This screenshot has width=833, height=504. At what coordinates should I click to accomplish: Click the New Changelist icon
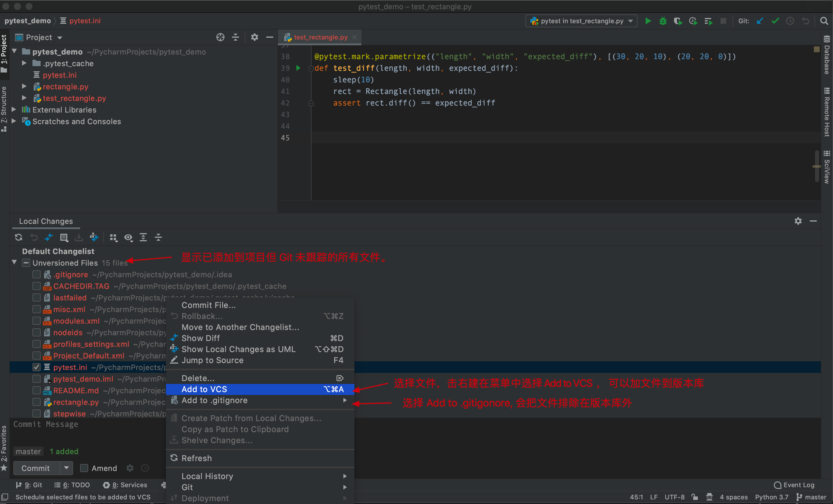(64, 237)
